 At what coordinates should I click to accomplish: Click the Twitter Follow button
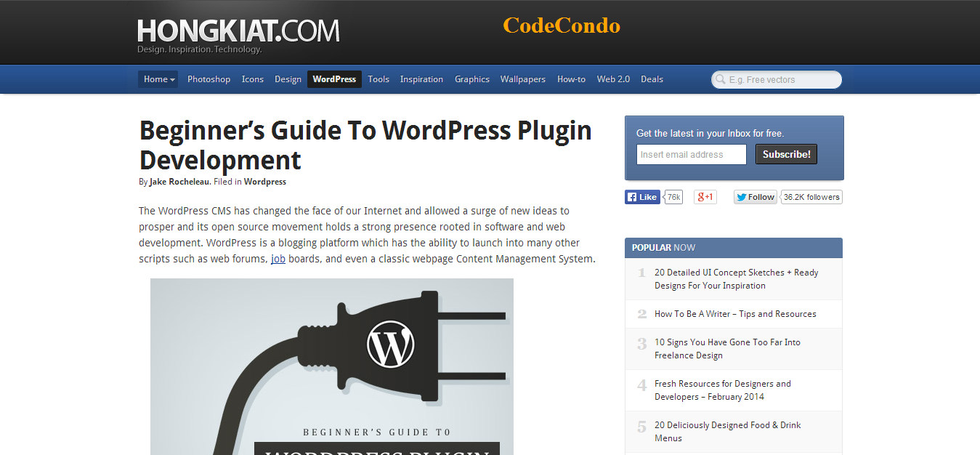[756, 197]
